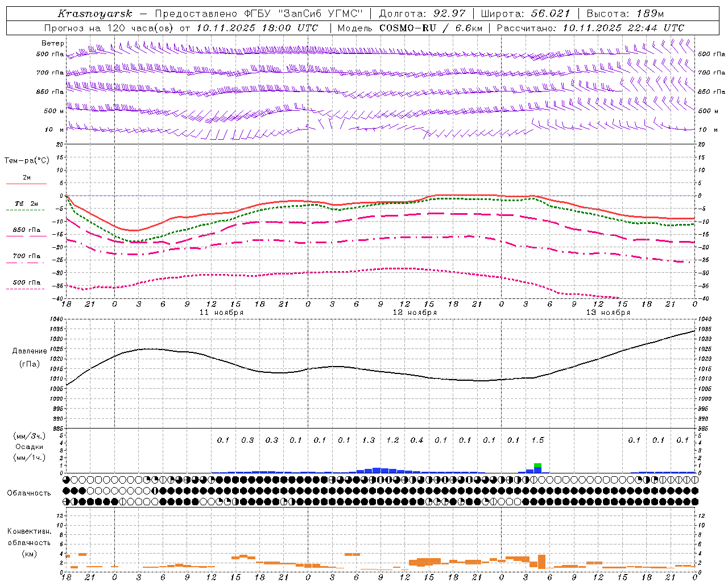The image size is (728, 582).
Task: Click the 0.4 precipitation amount value
Action: [x=417, y=440]
